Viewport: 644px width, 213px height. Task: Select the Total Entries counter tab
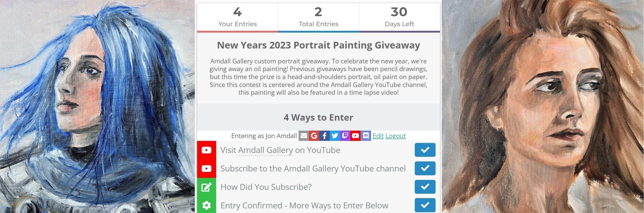coord(318,17)
